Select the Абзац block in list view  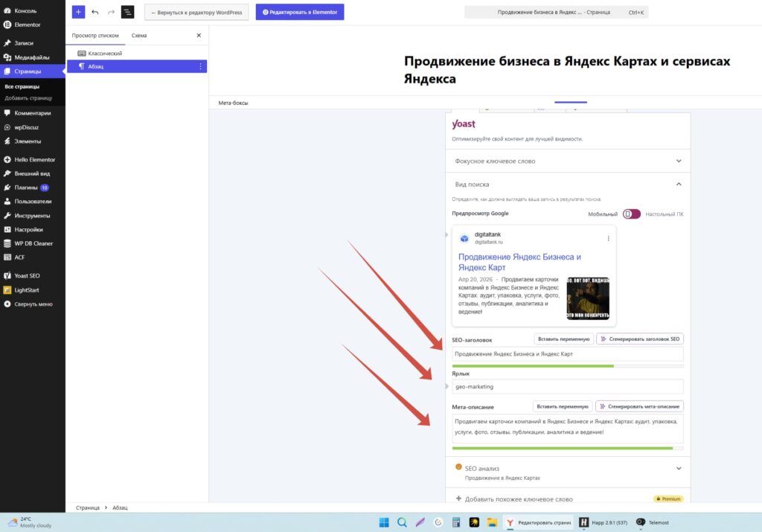pyautogui.click(x=137, y=66)
